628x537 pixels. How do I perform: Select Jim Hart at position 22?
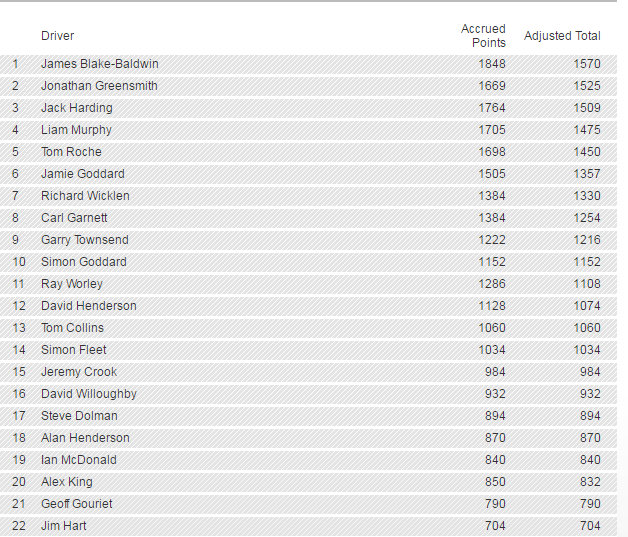click(64, 526)
